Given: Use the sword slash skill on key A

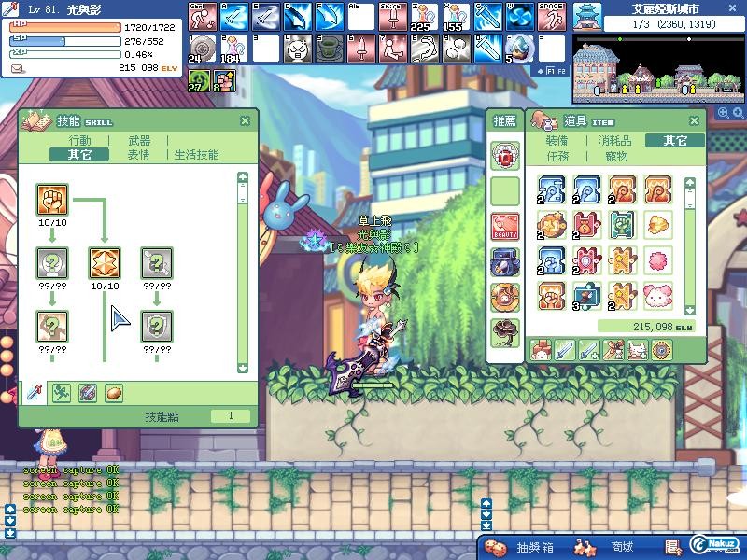Looking at the screenshot, I should point(234,17).
